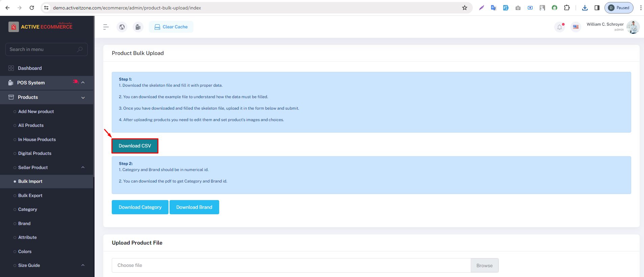Click the translate extension icon
This screenshot has height=277, width=644.
click(493, 8)
